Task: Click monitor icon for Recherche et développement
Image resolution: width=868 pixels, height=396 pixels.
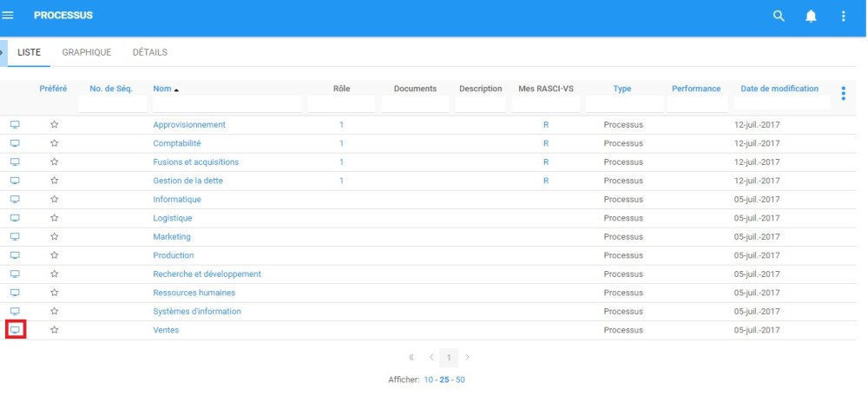Action: (15, 274)
